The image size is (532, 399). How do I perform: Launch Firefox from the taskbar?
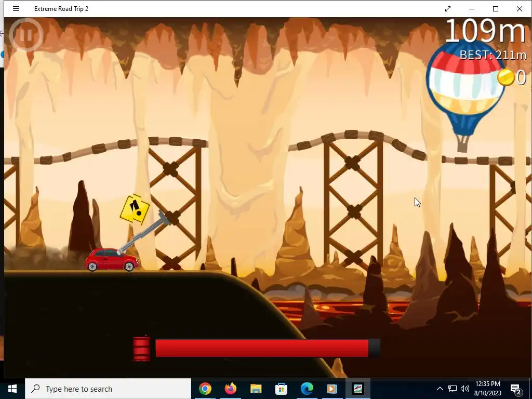point(231,389)
